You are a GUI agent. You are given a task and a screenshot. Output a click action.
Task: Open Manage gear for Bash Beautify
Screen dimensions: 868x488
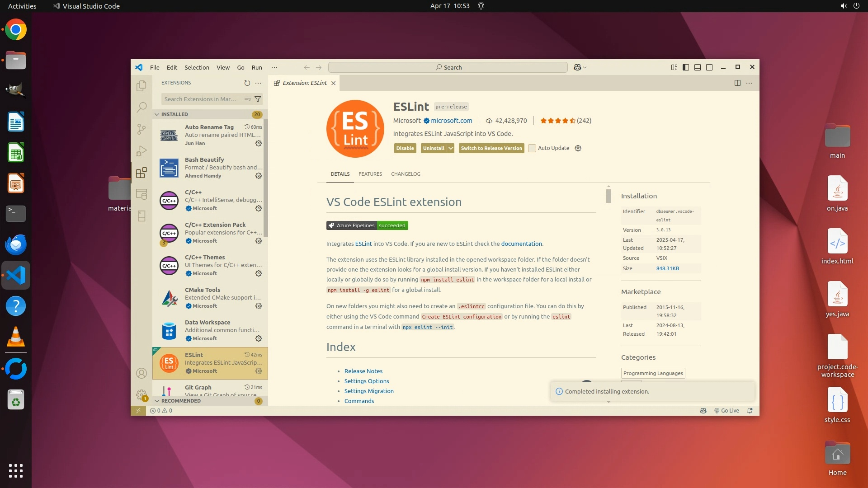coord(259,176)
